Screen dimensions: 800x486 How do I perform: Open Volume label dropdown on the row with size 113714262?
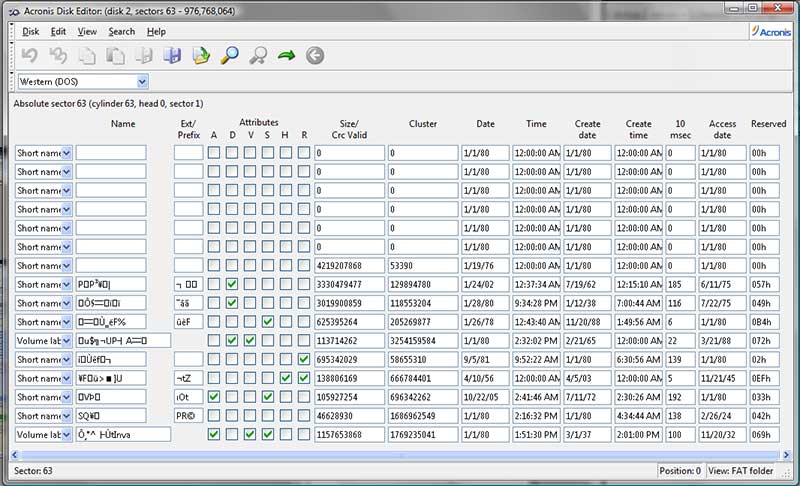coord(66,341)
